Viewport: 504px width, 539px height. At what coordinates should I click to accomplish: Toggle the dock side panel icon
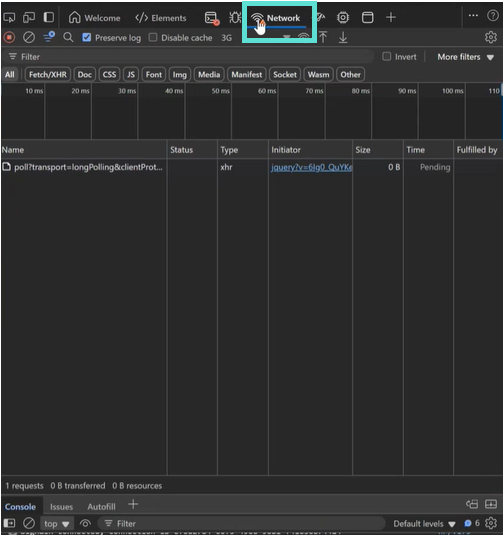tap(49, 17)
